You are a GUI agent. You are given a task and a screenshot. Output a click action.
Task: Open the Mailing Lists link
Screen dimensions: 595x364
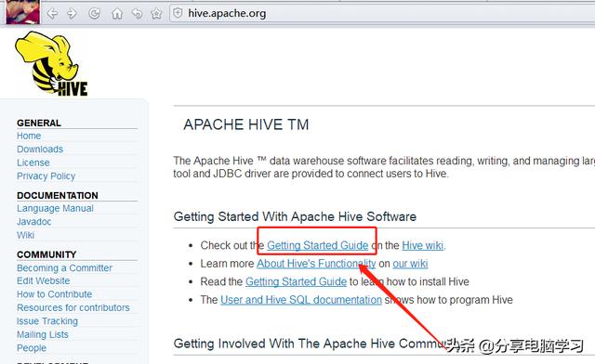click(x=43, y=334)
